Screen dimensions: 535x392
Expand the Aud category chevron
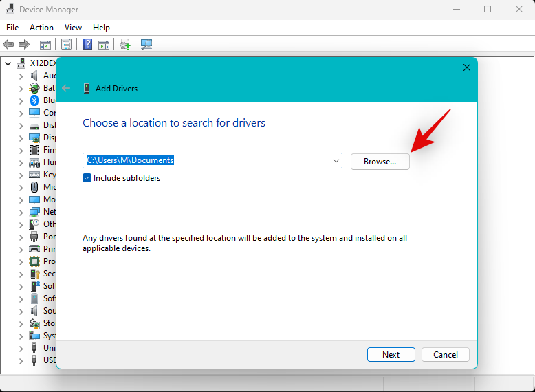[x=21, y=76]
